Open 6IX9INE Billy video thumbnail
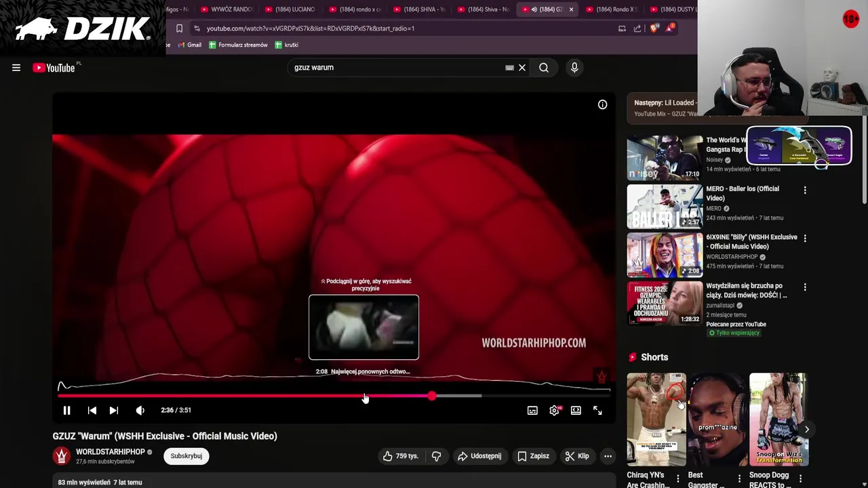Viewport: 868px width, 488px height. pyautogui.click(x=665, y=255)
